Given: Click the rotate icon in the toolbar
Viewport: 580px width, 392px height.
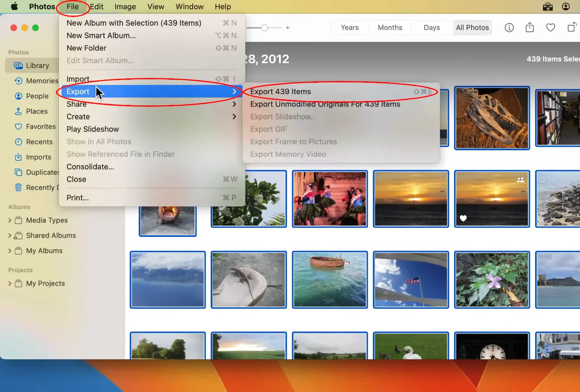Looking at the screenshot, I should coord(571,27).
